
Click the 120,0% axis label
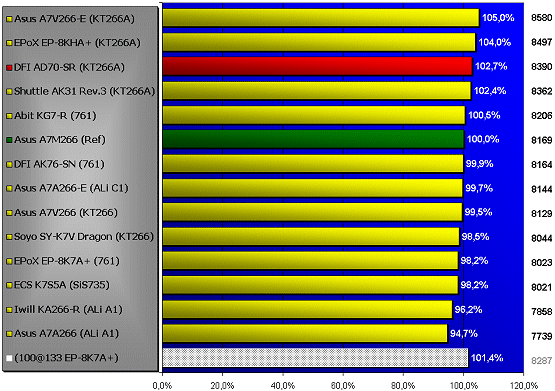[524, 386]
